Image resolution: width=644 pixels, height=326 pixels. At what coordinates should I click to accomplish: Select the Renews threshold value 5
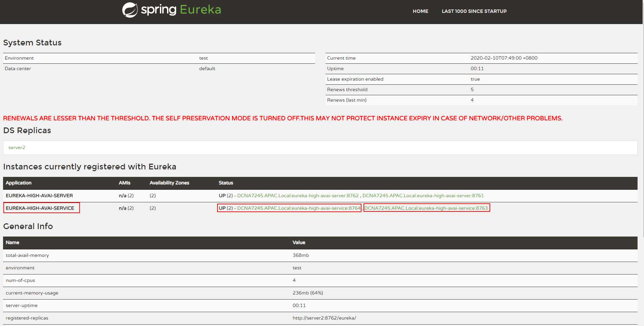click(x=472, y=89)
